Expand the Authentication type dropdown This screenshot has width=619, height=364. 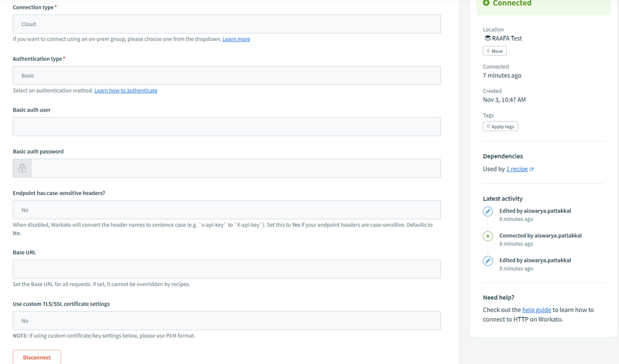227,76
